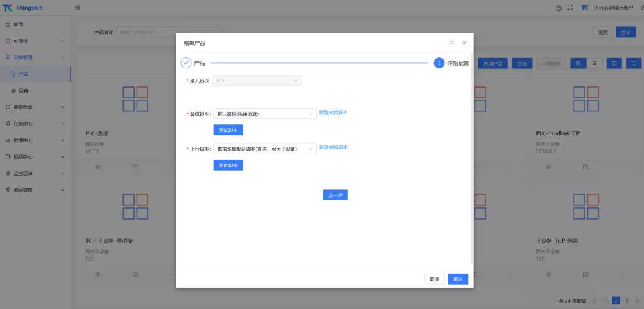Click the ThingsKit logo icon
Screen dimensions: 644x309
[8, 8]
